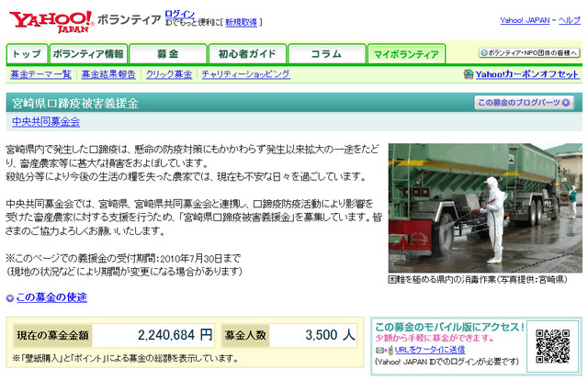Screen dimensions: 588x391
Task: Click the disinfection truck photo
Action: tap(485, 207)
